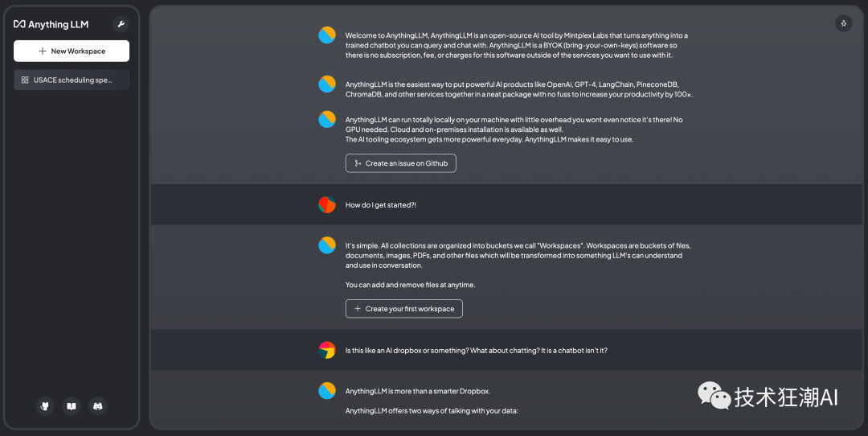The height and width of the screenshot is (436, 868).
Task: Open settings via the wrench icon
Action: coord(121,24)
